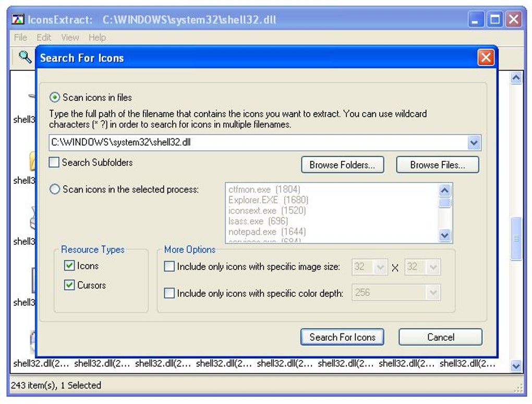Open the filename path dropdown arrow

[x=474, y=142]
